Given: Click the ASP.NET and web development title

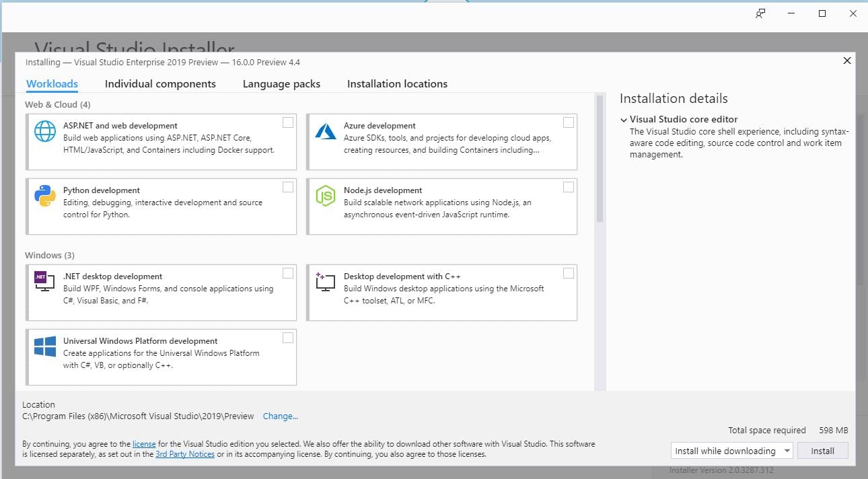Looking at the screenshot, I should 120,126.
